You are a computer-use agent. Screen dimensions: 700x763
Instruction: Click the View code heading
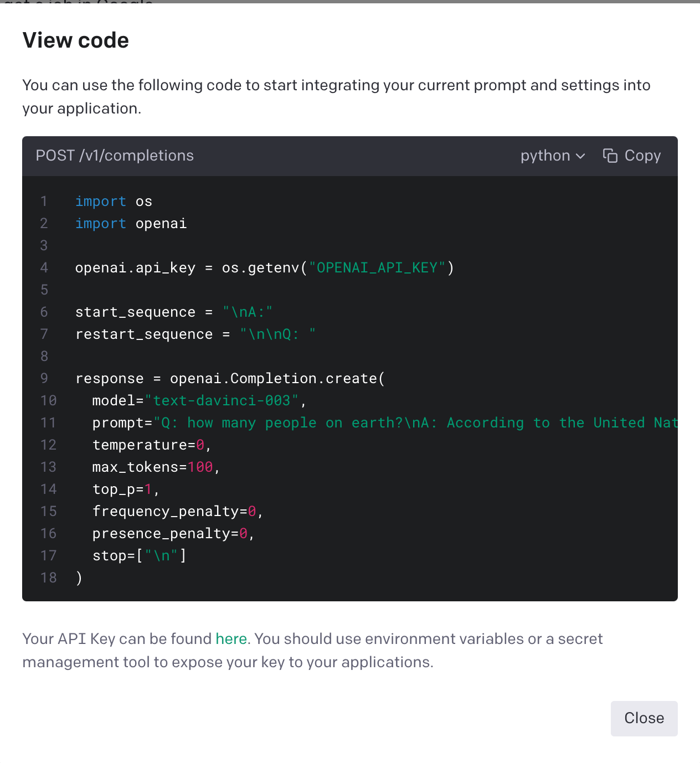click(x=76, y=40)
